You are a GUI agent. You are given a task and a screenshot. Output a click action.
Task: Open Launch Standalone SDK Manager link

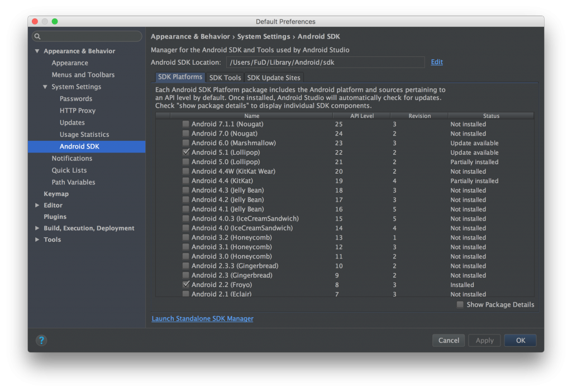point(202,319)
